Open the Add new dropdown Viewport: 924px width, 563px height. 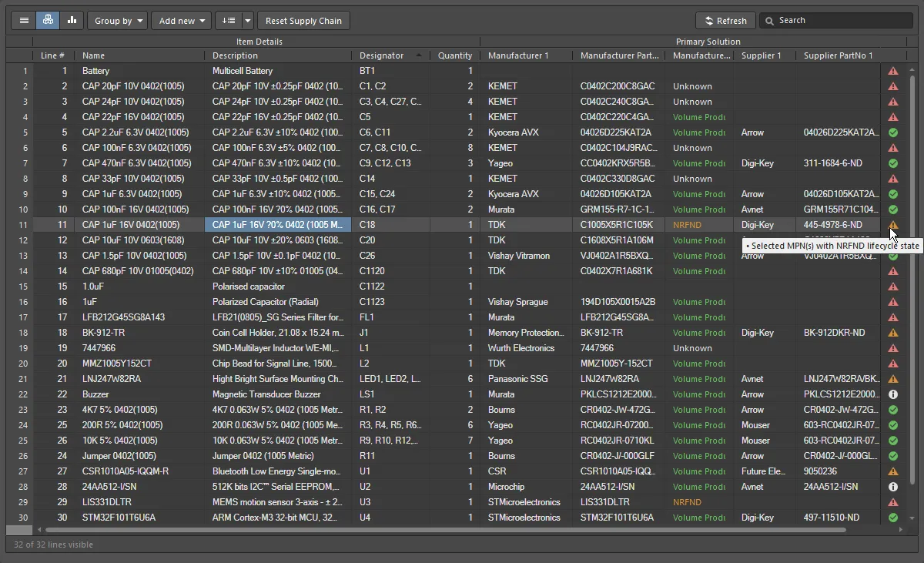181,21
